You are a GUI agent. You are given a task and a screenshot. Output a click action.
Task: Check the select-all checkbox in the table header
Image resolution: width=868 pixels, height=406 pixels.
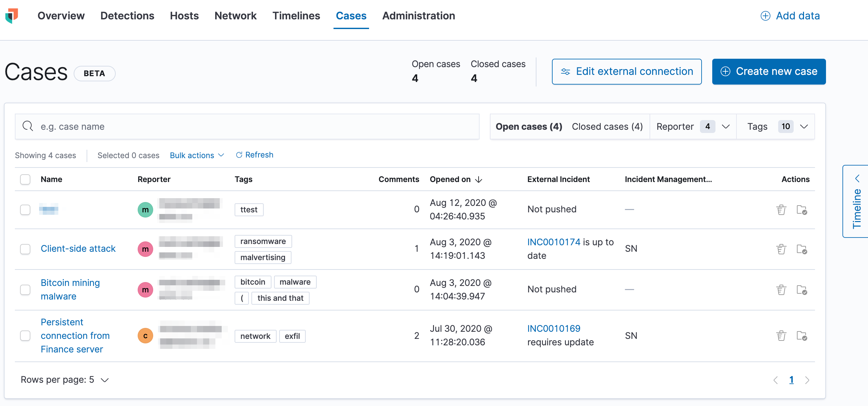pos(25,179)
